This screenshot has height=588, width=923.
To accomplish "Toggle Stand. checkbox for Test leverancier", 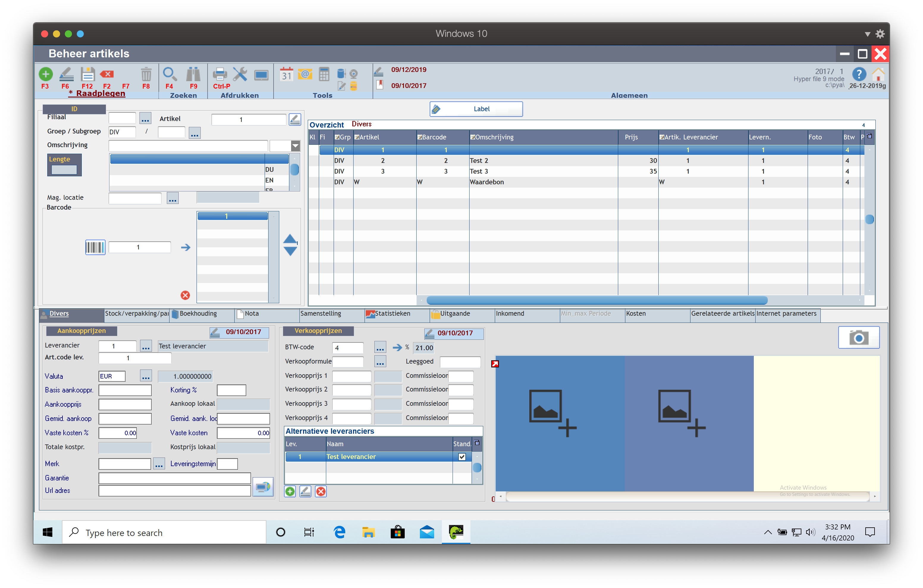I will coord(462,457).
